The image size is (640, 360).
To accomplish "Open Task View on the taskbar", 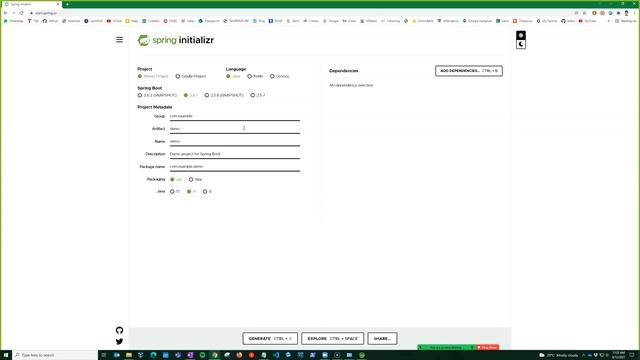I will pos(104,355).
